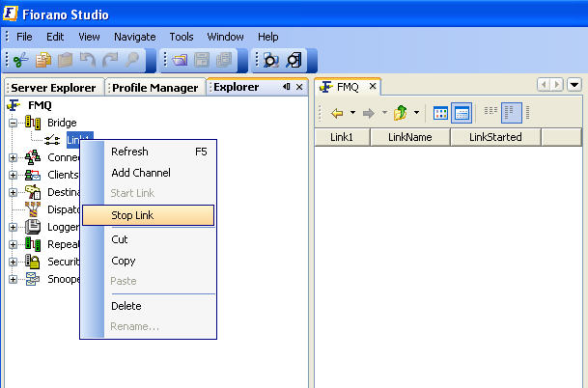
Task: Open the Edit menu
Action: coord(55,37)
